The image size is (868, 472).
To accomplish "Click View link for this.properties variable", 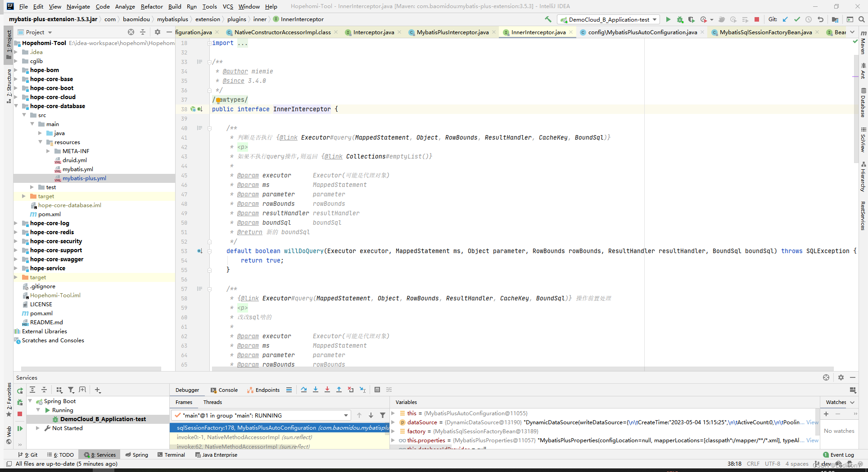I will point(812,440).
